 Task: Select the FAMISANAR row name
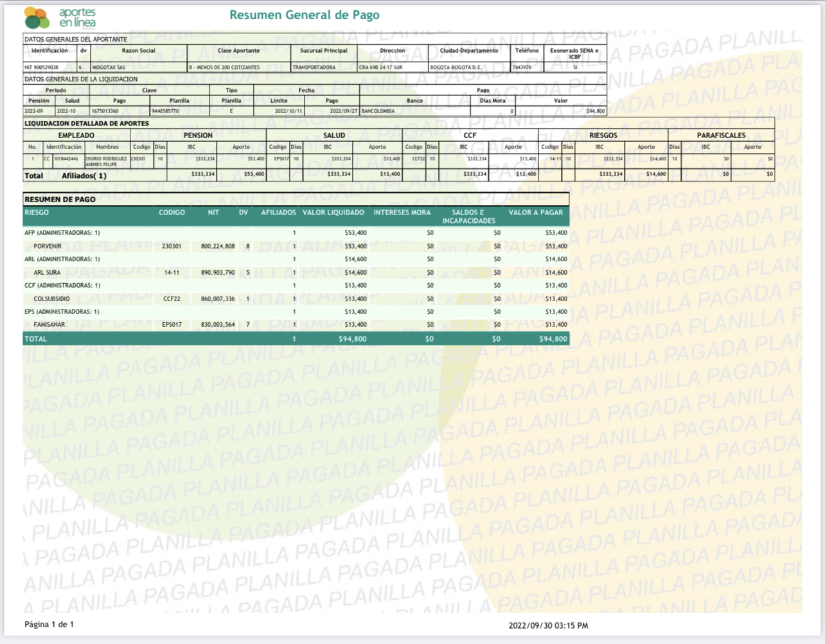[49, 325]
